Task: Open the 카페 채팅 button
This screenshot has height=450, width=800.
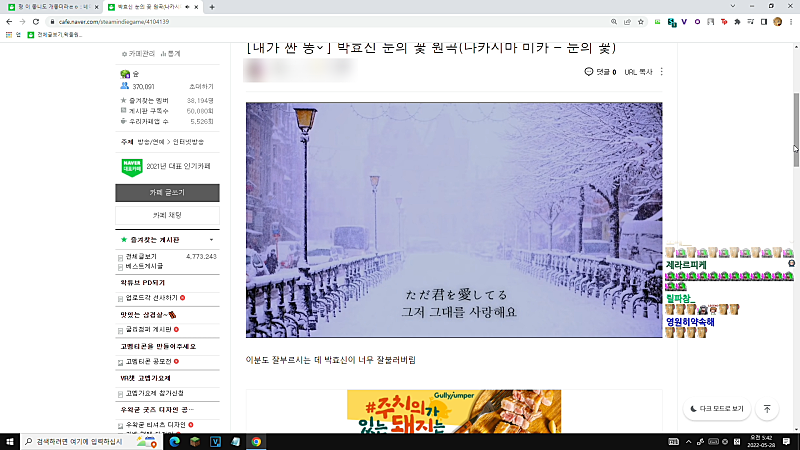Action: click(x=167, y=215)
